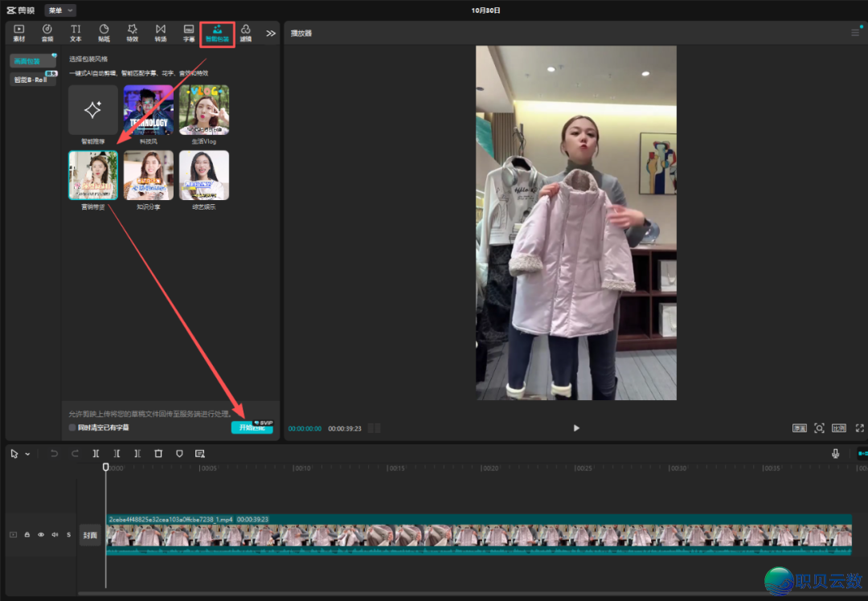Expand the selection cursor tool dropdown arrow
Screen dimensions: 868x601
click(28, 454)
